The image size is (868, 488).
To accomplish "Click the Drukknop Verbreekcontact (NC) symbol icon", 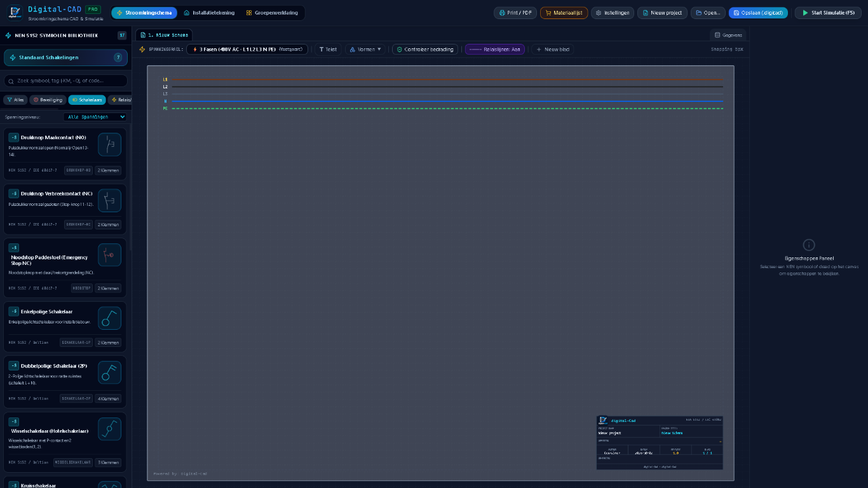I will coord(109,200).
